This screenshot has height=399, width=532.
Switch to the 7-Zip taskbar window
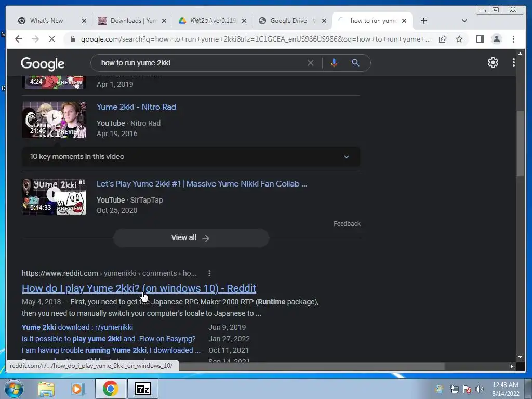142,389
